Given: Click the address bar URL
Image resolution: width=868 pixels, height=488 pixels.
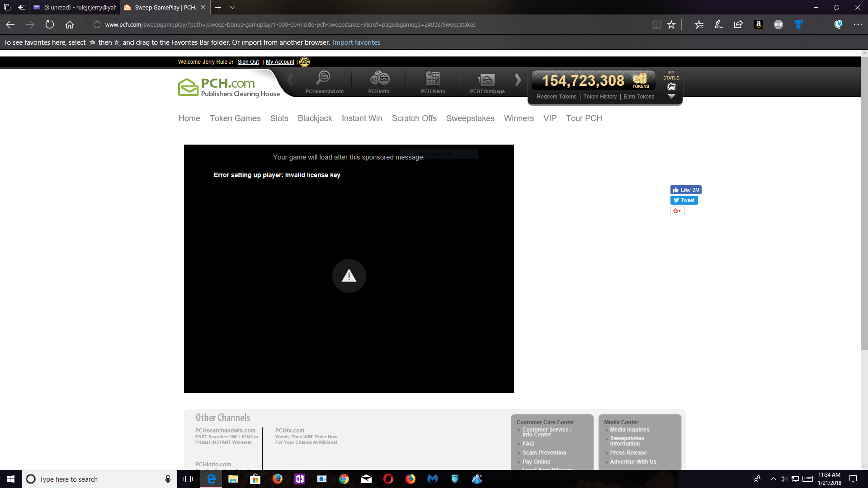Looking at the screenshot, I should (290, 24).
